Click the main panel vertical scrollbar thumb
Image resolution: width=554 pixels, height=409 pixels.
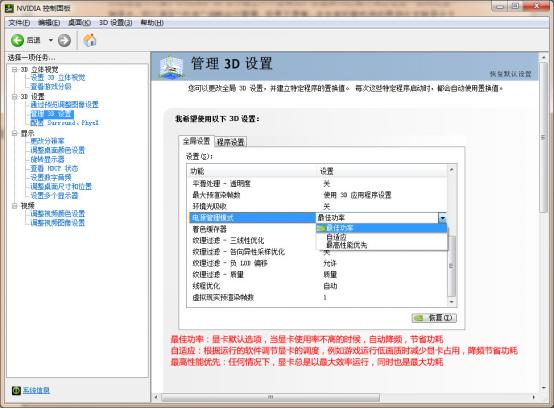[x=543, y=138]
